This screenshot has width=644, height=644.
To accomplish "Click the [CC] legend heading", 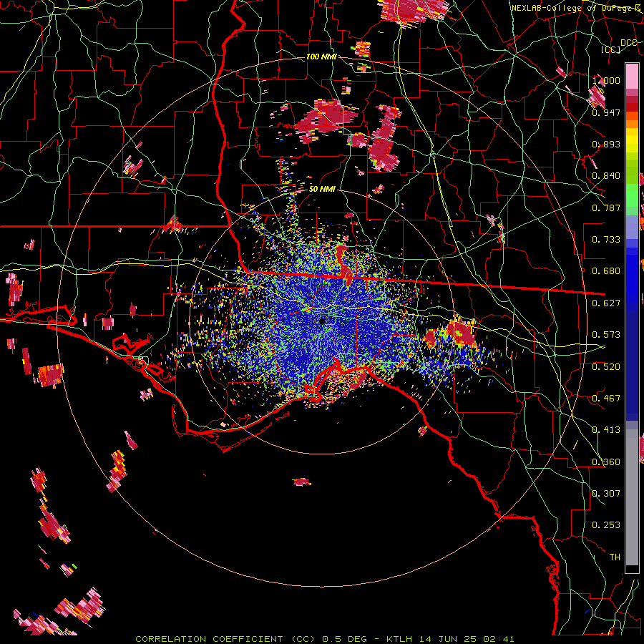I will pyautogui.click(x=611, y=49).
